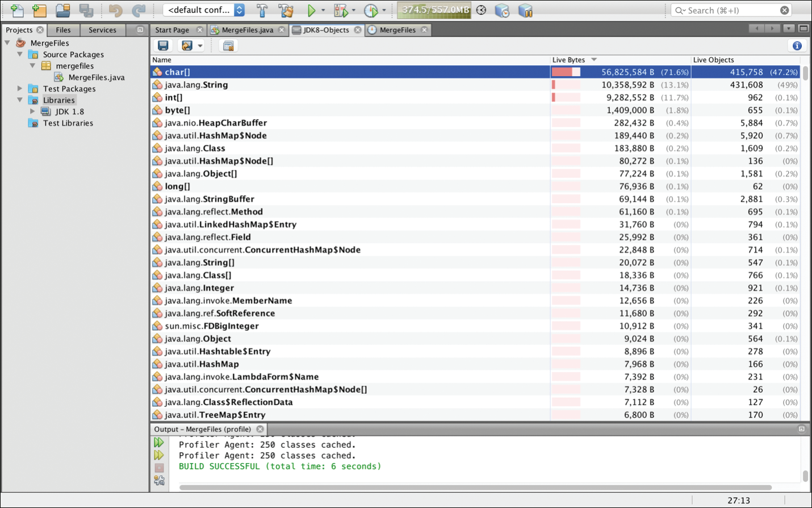812x508 pixels.
Task: Click the Open Project folder icon
Action: click(62, 10)
